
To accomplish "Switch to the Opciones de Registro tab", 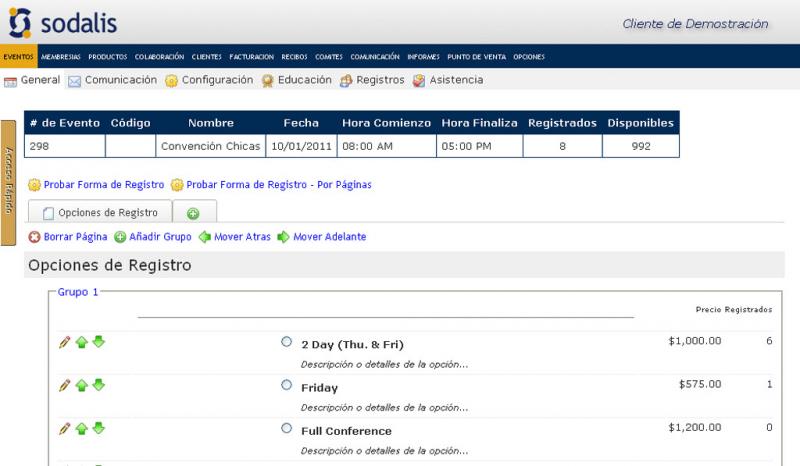I will 99,213.
